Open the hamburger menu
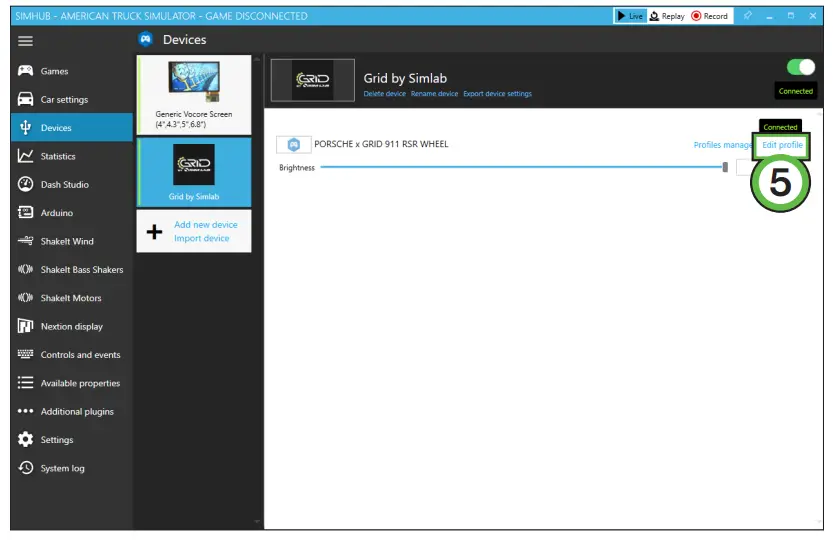This screenshot has height=540, width=833. coord(25,41)
